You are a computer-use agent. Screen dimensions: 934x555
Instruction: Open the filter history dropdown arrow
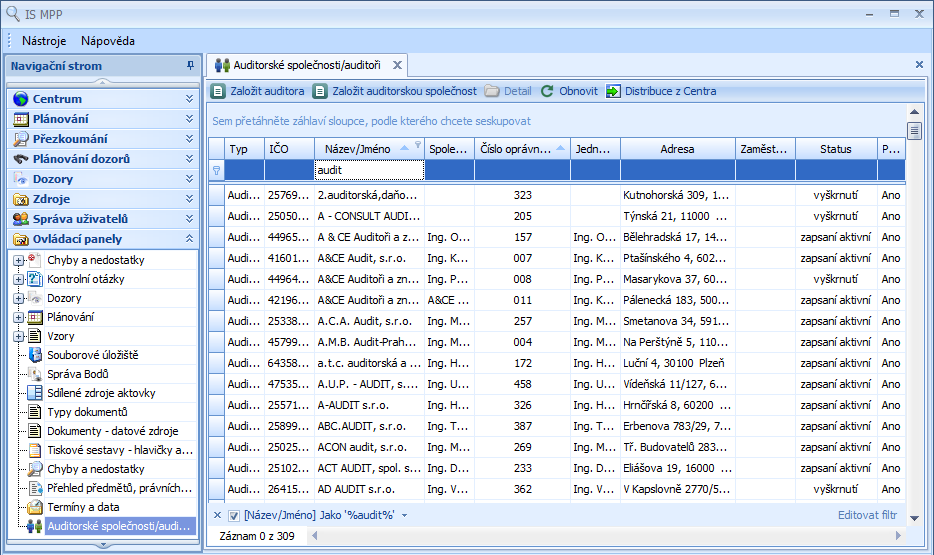[x=404, y=516]
